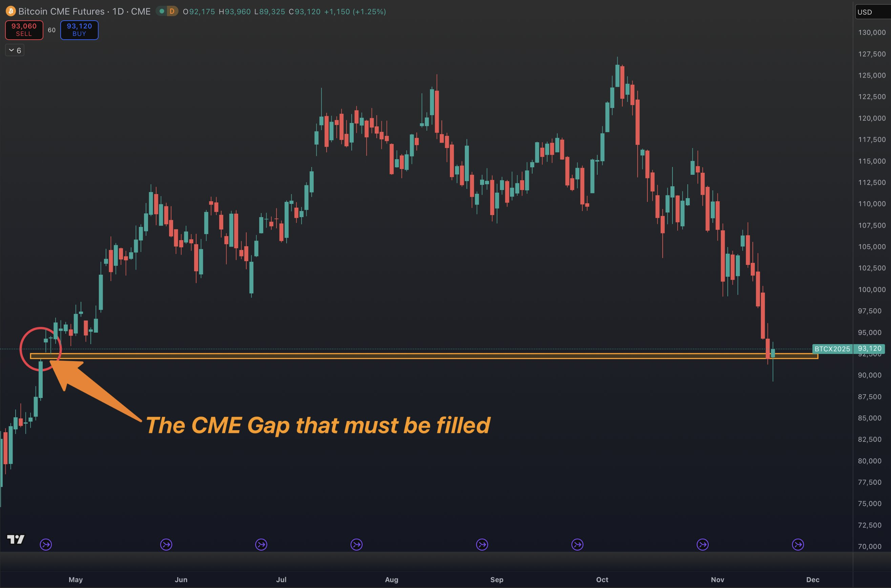The width and height of the screenshot is (891, 588).
Task: Click the contract roll marker near Aug
Action: click(x=357, y=545)
